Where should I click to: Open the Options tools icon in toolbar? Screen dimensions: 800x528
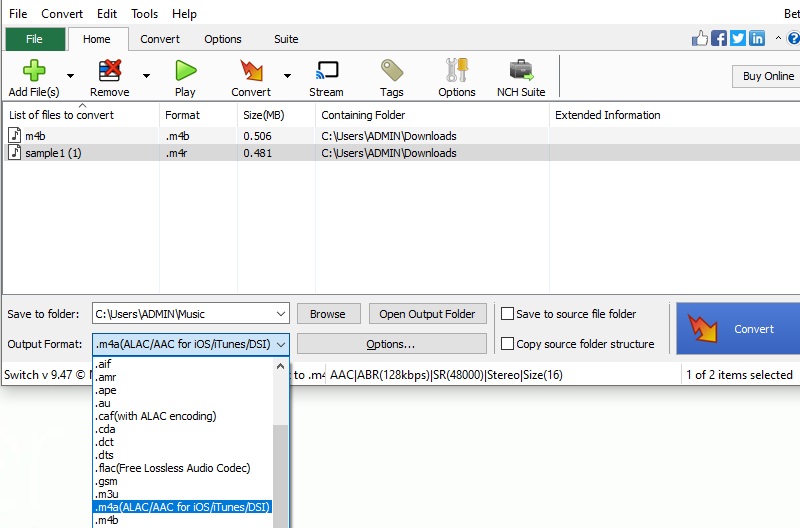(x=457, y=71)
